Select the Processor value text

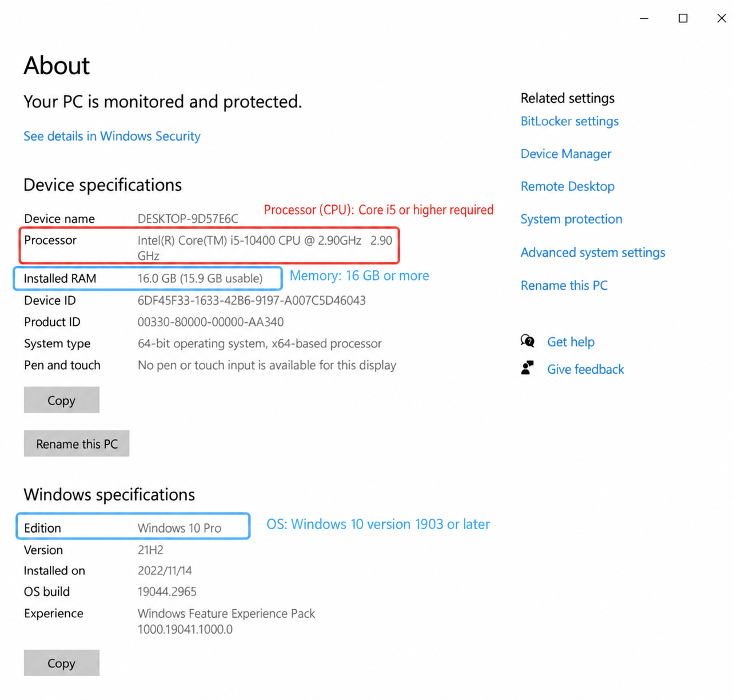pos(265,247)
